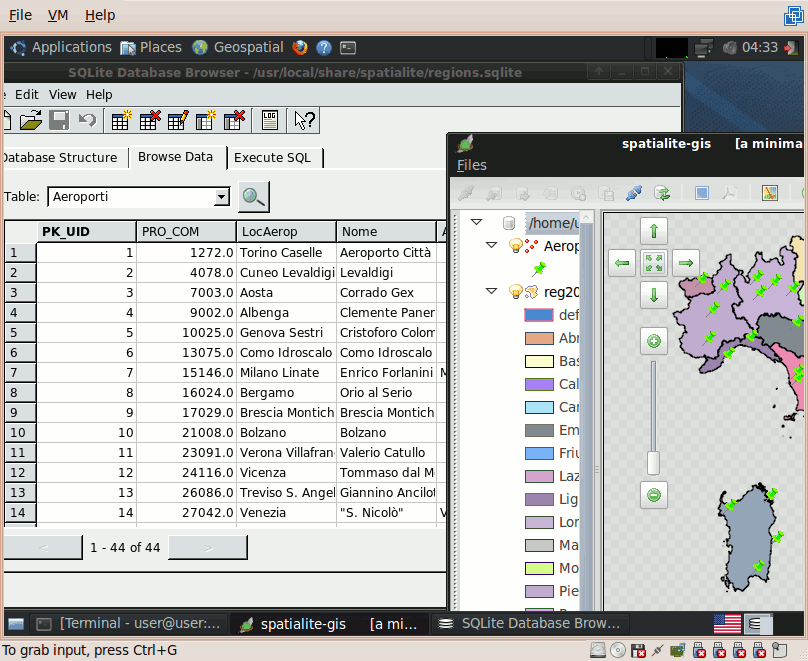Pan the map down with the green arrow
This screenshot has width=808, height=661.
[654, 295]
